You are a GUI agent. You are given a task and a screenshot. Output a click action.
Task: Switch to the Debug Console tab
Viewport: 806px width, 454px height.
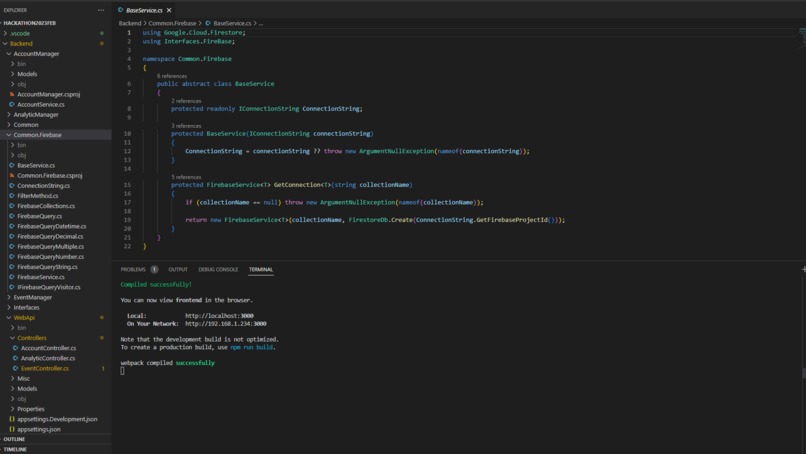(x=218, y=269)
